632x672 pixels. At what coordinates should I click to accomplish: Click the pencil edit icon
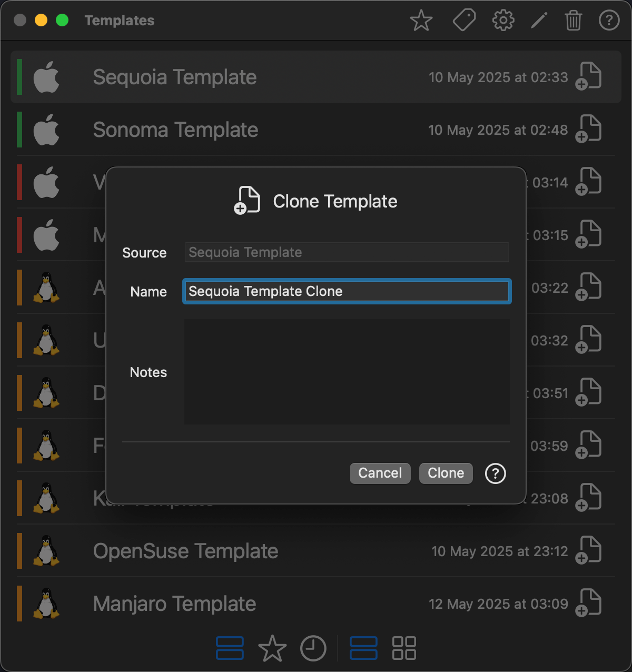[x=539, y=21]
